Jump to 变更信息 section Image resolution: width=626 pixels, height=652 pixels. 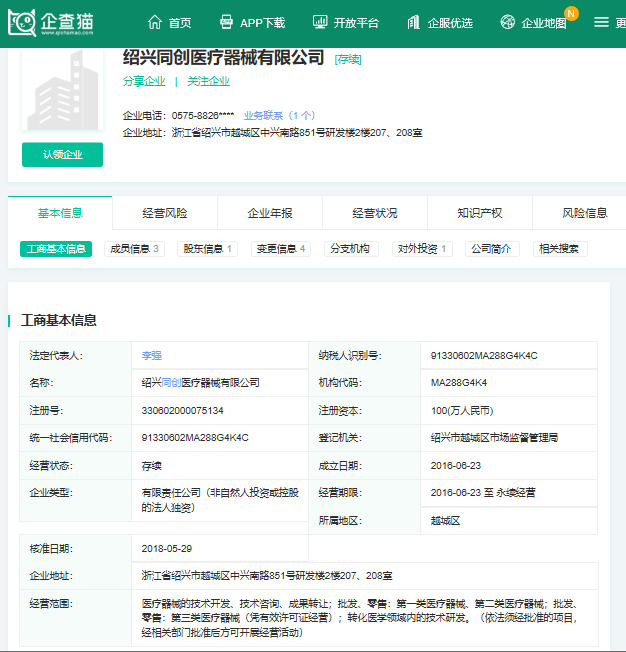click(x=281, y=249)
